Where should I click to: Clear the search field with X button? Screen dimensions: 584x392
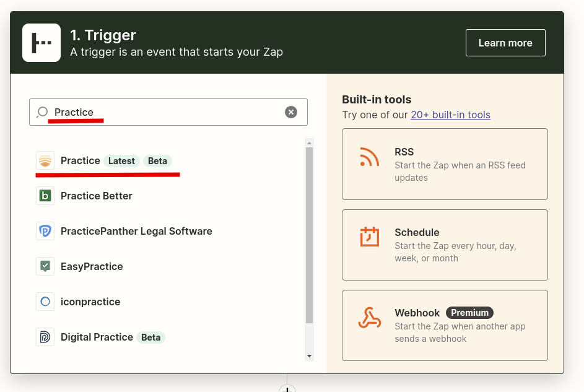(291, 112)
